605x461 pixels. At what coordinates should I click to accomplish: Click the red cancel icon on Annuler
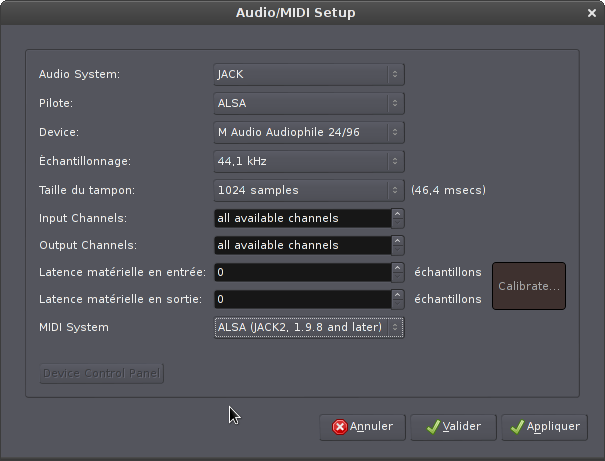click(340, 427)
